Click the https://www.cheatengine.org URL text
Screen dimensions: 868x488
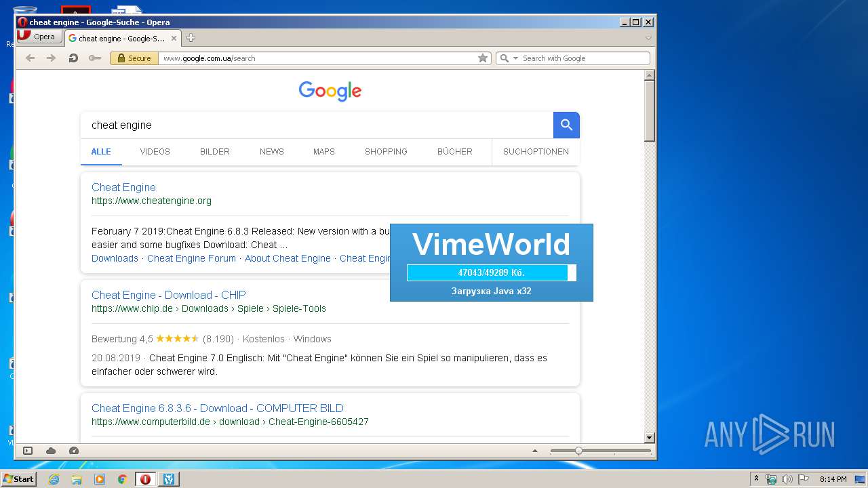click(151, 201)
